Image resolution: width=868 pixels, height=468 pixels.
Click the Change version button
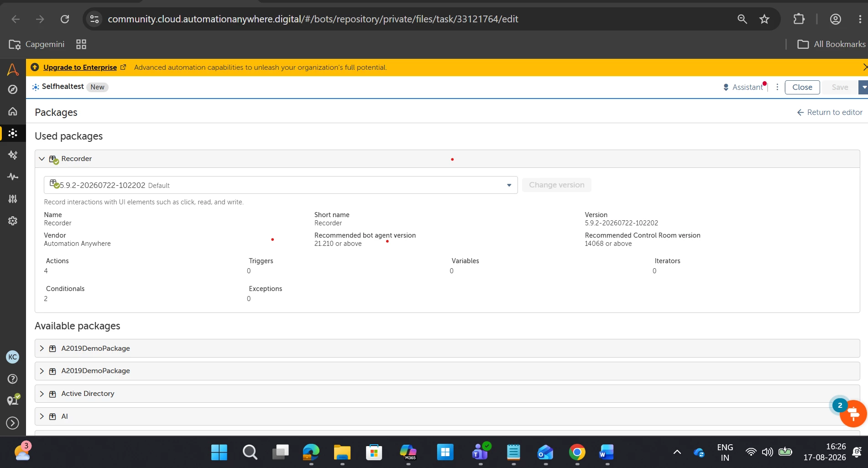(556, 185)
